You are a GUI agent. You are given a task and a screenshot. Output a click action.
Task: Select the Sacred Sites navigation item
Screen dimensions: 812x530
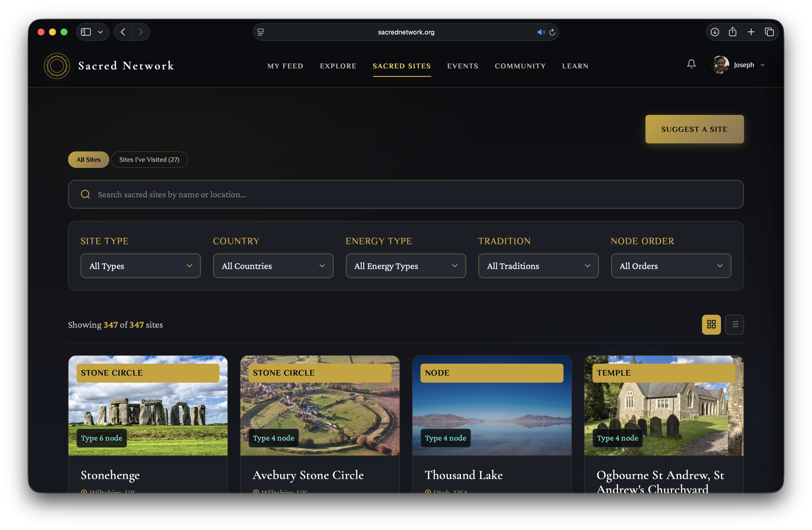[x=401, y=66]
